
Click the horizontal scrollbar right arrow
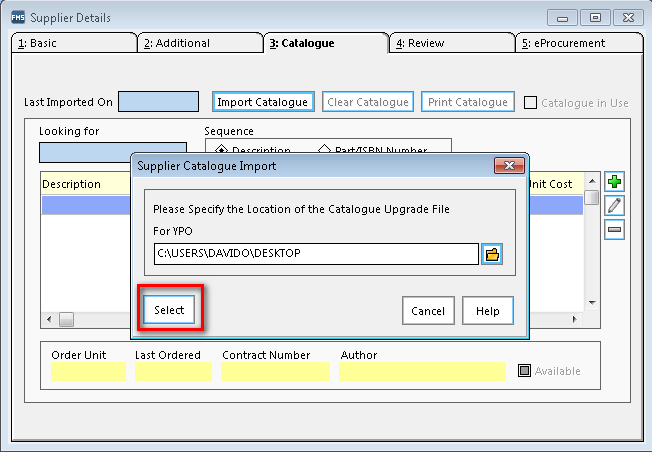(575, 319)
